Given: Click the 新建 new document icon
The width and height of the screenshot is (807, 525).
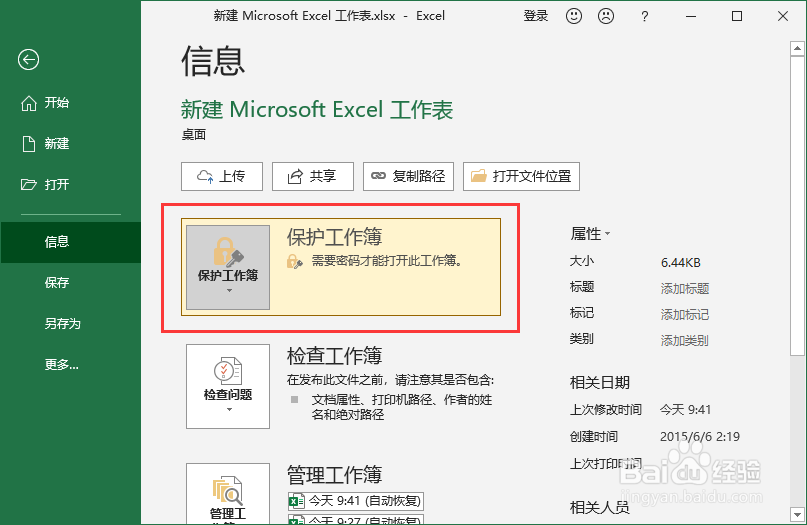Looking at the screenshot, I should coord(29,144).
